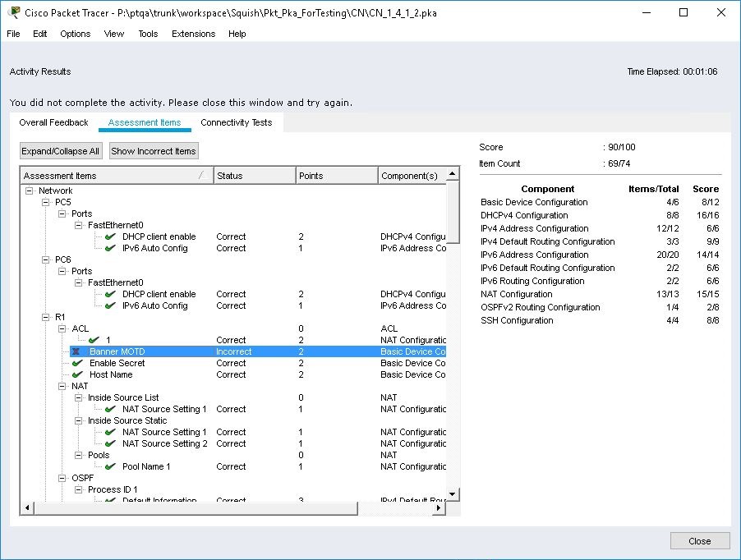
Task: Click the Show Incorrect Items button
Action: (154, 151)
